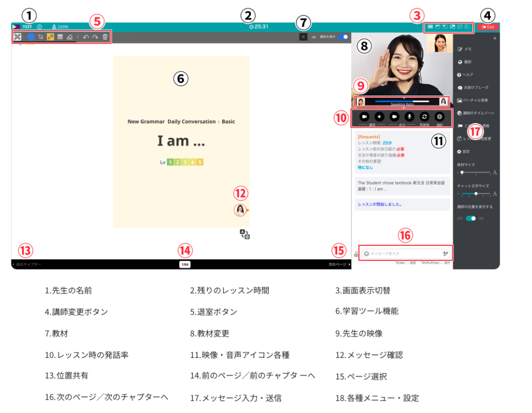Open お助けフレーズ in the side menu
532x413 pixels.
473,88
